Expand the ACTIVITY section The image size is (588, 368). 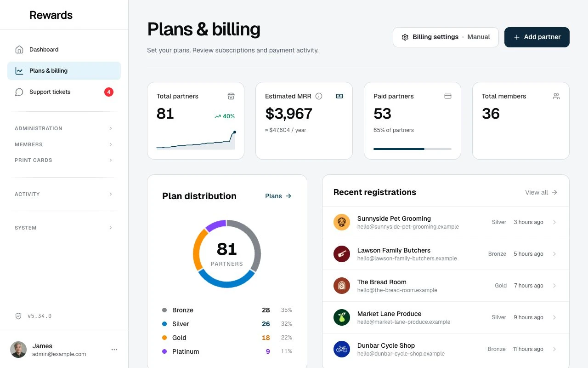coord(64,194)
